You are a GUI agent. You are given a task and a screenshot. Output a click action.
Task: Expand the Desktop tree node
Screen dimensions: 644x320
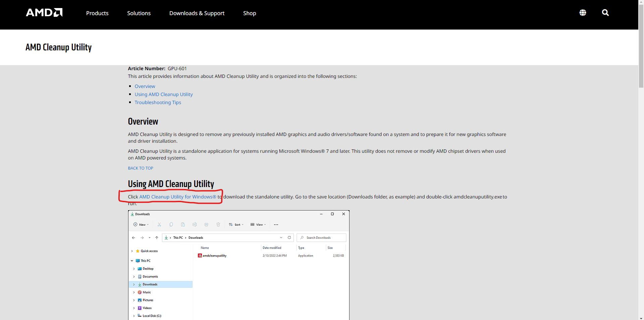(x=134, y=269)
